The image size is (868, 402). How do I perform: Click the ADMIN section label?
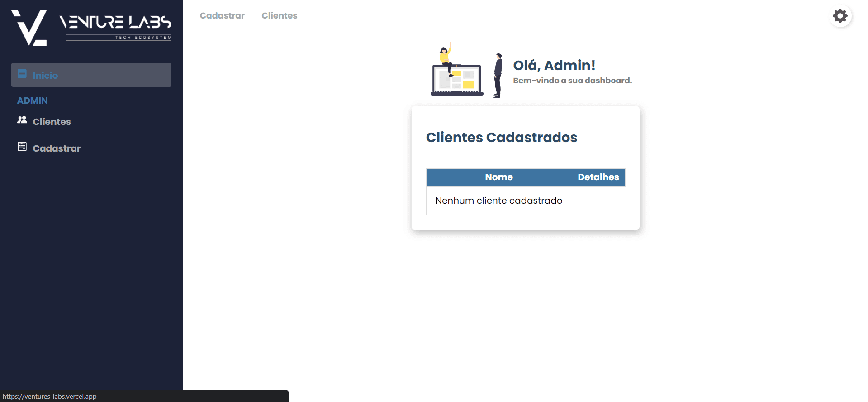tap(33, 100)
